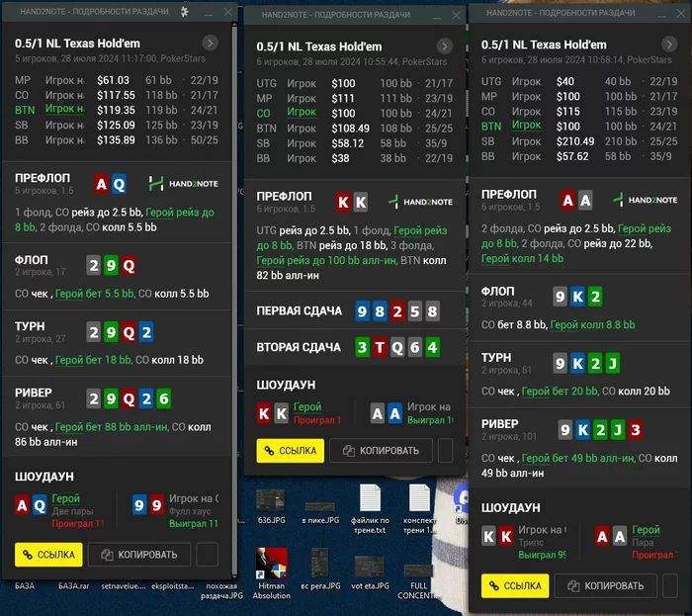Click BTN player name link in the 11:17:00 window
The width and height of the screenshot is (692, 616).
[x=64, y=110]
